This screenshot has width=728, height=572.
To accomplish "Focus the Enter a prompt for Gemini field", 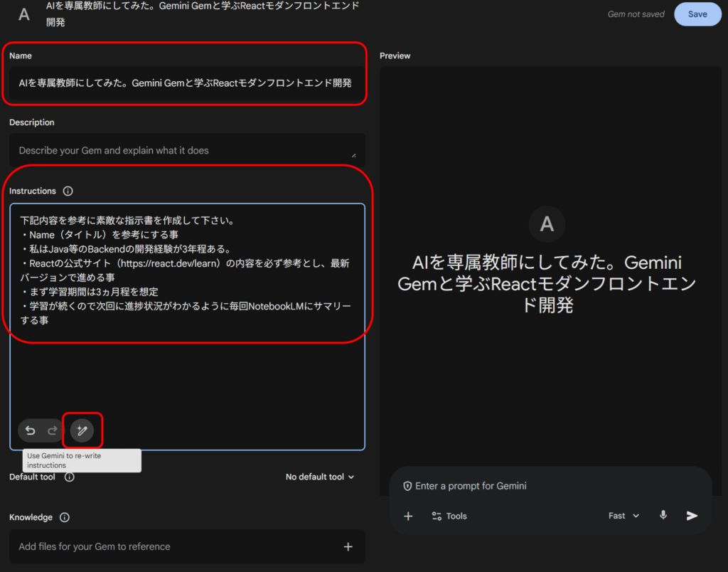I will pos(540,487).
